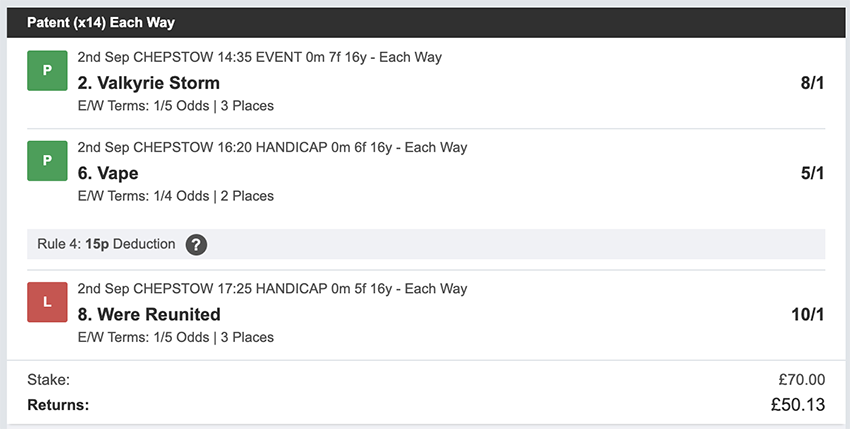Click the Valkyrie Storm selection name
The height and width of the screenshot is (429, 850).
(148, 82)
